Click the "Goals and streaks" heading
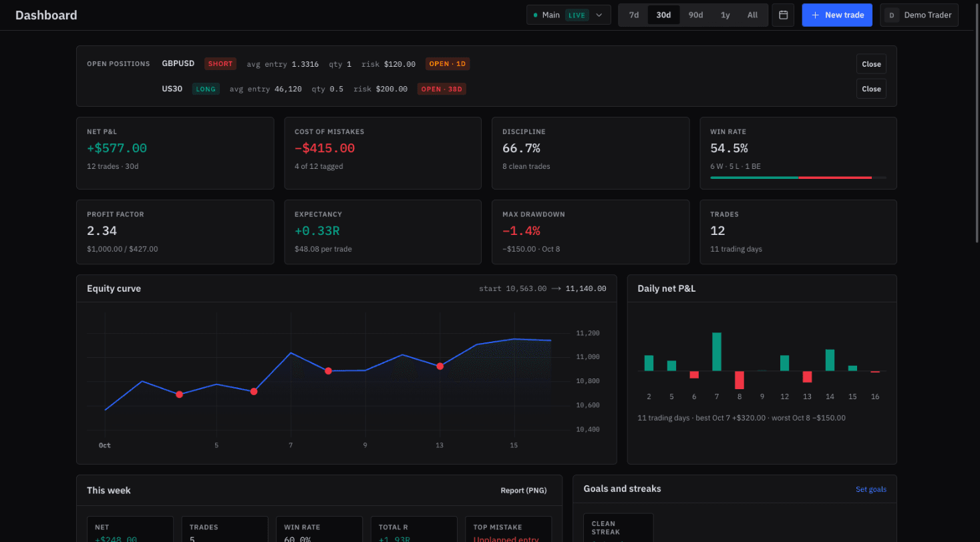This screenshot has width=980, height=542. click(x=622, y=489)
